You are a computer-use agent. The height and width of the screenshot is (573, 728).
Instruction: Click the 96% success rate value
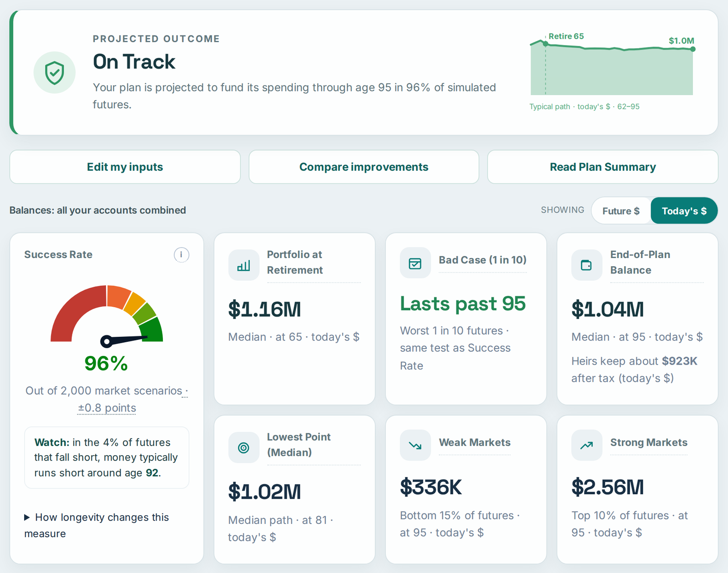106,363
